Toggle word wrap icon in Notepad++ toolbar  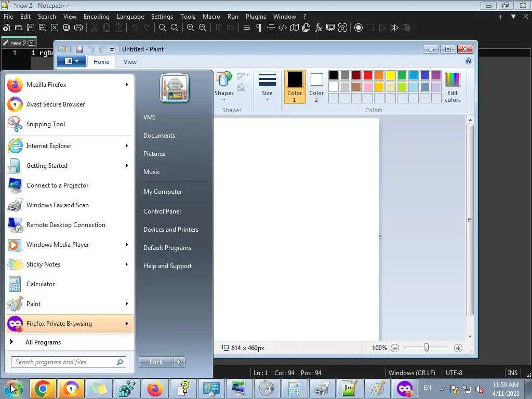pos(247,28)
